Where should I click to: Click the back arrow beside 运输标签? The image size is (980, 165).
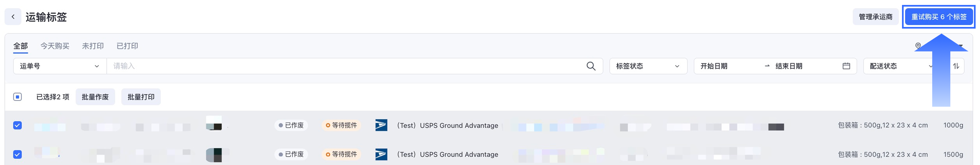point(13,17)
